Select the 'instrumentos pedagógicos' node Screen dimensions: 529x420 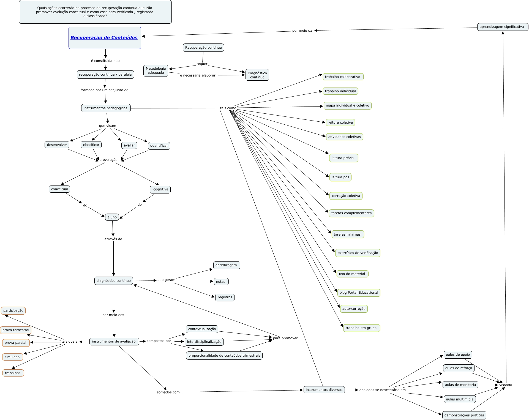[x=105, y=108]
